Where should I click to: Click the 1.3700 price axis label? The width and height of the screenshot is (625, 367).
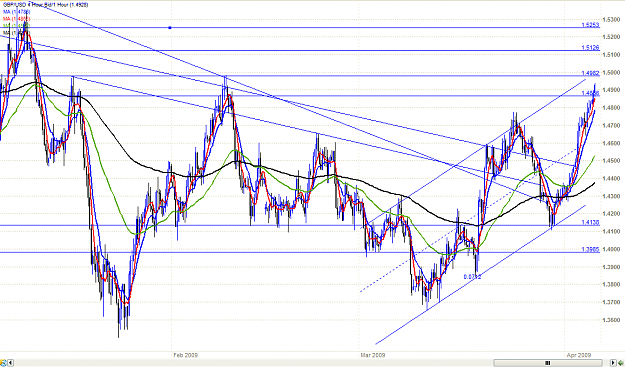611,302
